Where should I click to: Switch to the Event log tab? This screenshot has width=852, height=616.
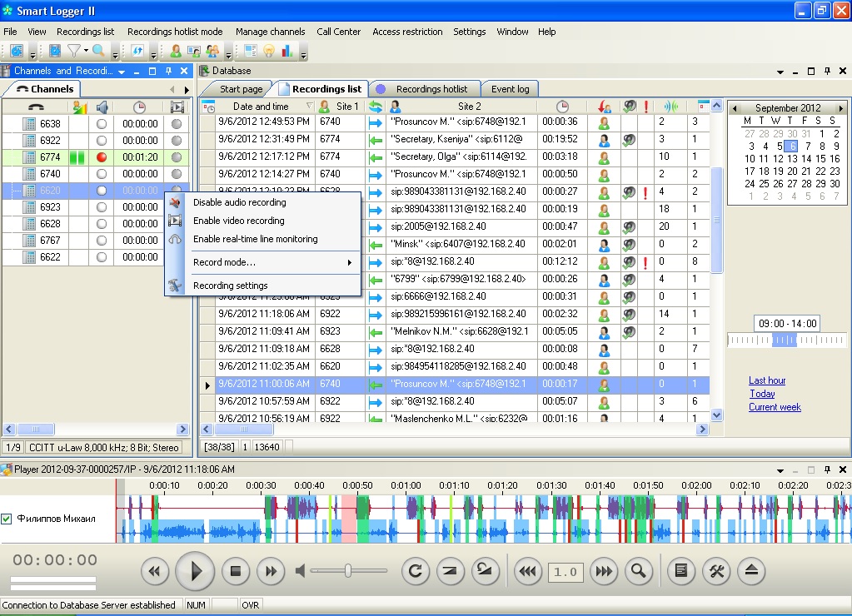click(510, 89)
